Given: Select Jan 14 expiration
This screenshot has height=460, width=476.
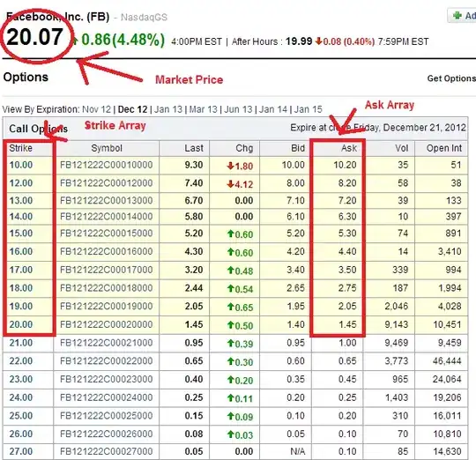Looking at the screenshot, I should (273, 109).
